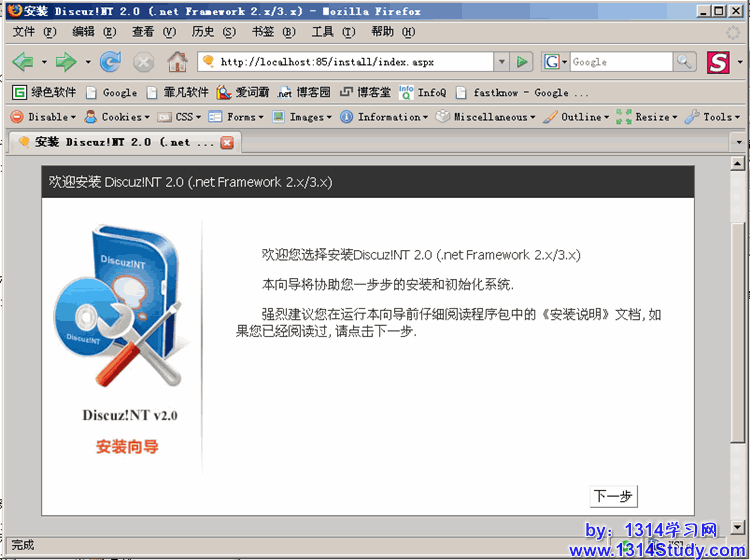
Task: Click the green Back arrow button
Action: tap(22, 62)
